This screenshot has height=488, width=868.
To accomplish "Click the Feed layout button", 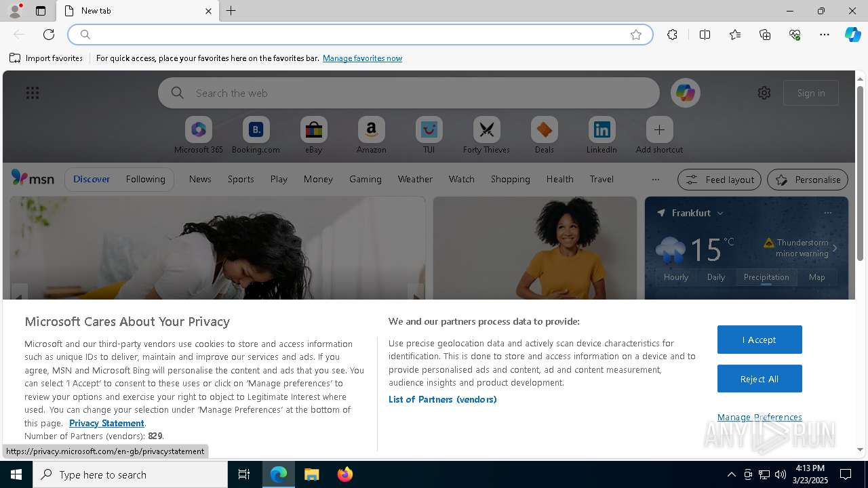I will point(719,180).
